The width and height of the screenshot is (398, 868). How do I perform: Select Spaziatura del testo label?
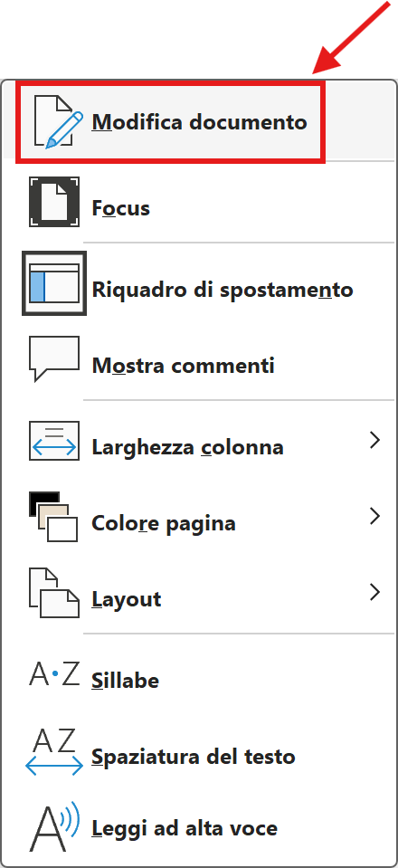[x=194, y=757]
